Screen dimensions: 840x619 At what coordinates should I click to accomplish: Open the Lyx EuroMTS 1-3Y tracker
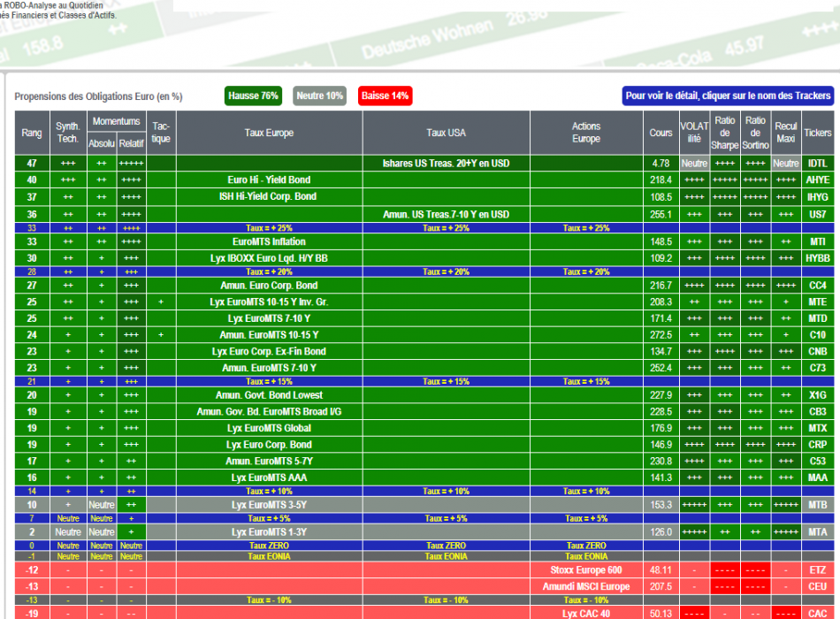click(269, 532)
